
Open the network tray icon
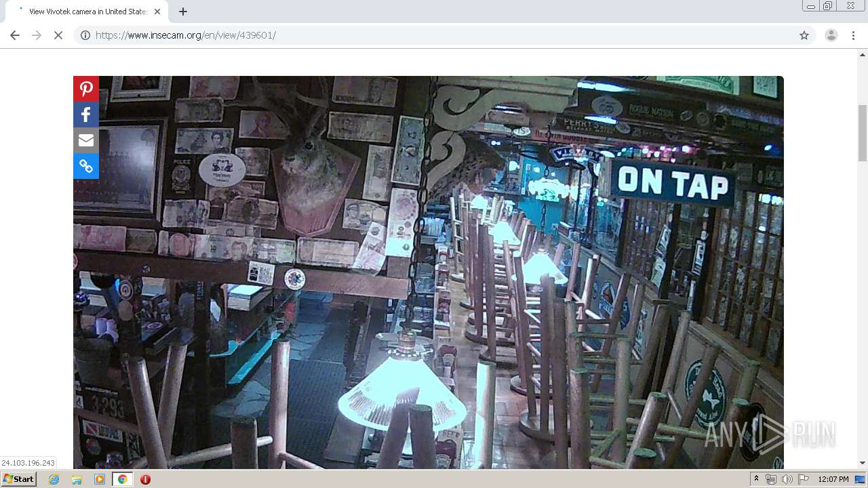click(x=771, y=479)
